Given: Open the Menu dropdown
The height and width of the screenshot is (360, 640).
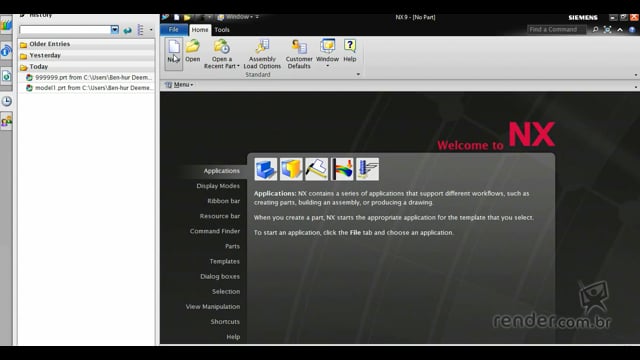Looking at the screenshot, I should (179, 84).
